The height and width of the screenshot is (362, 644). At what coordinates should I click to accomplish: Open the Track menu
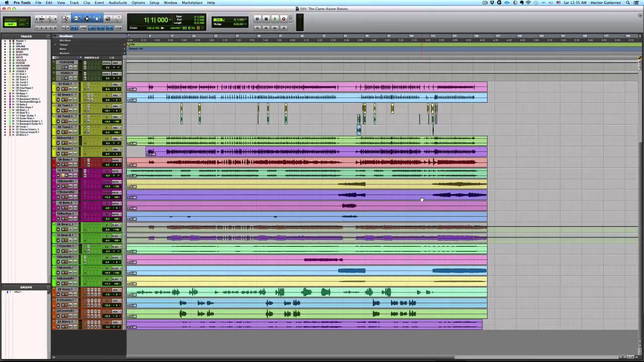[x=74, y=3]
